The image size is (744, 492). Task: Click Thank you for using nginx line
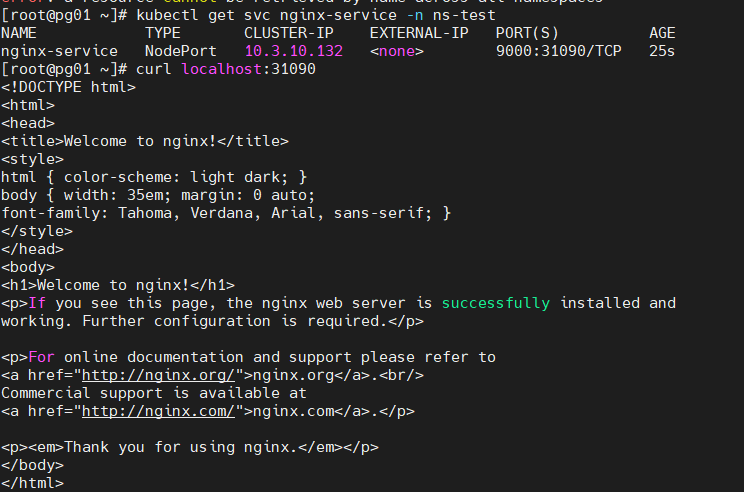[x=190, y=447]
